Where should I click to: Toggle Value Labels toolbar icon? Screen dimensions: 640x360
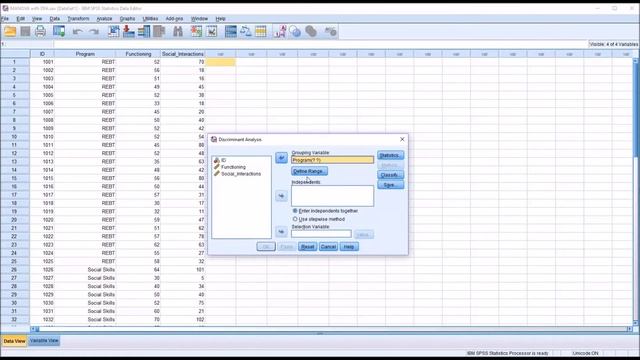pyautogui.click(x=280, y=31)
